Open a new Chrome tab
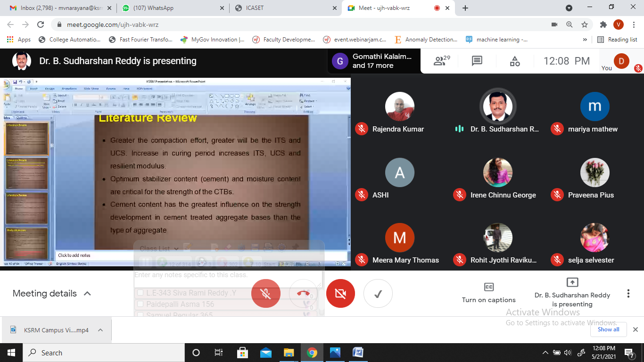Screen dimensions: 644x362 coord(465,8)
